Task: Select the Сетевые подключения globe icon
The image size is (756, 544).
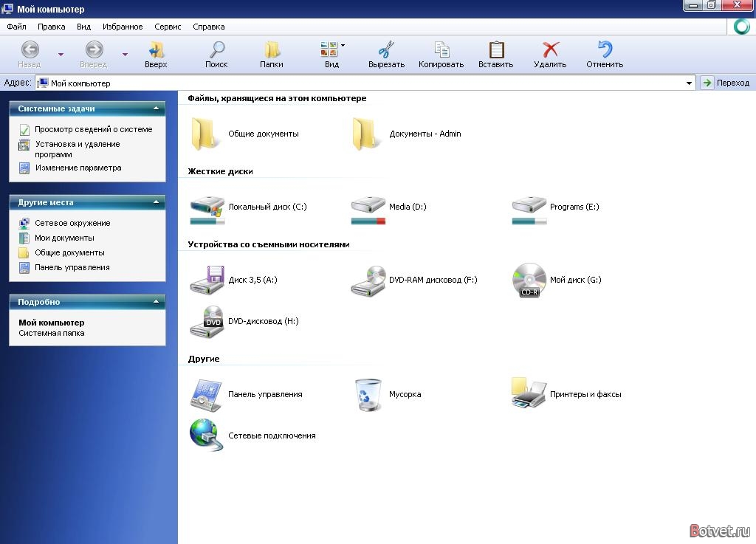Action: coord(207,435)
